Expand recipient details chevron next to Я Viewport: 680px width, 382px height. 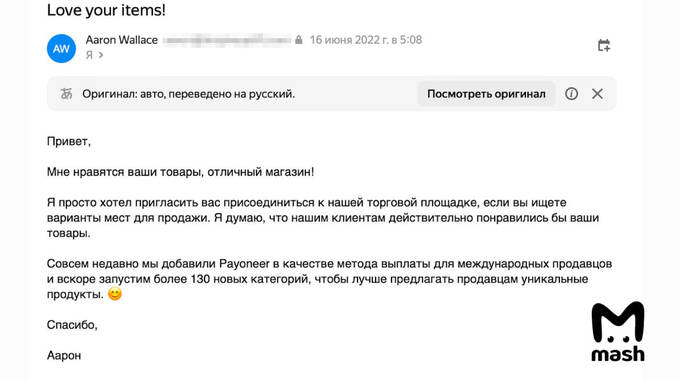coord(101,55)
